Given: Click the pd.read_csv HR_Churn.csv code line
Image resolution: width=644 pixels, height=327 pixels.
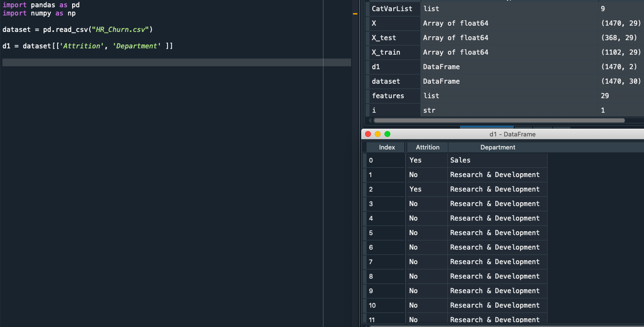Looking at the screenshot, I should coord(77,30).
